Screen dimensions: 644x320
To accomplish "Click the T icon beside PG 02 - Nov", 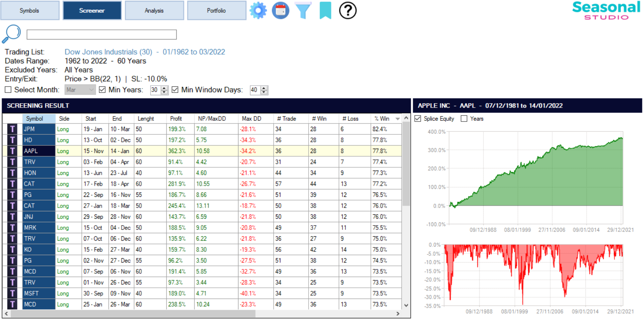I will [12, 261].
